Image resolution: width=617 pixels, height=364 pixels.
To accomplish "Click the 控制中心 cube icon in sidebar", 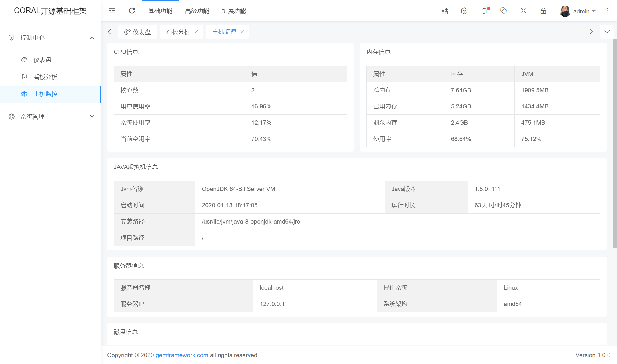I will click(x=11, y=37).
